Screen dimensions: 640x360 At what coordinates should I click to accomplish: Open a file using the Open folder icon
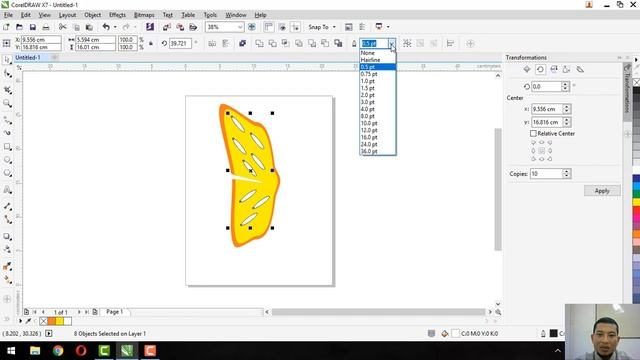click(19, 27)
